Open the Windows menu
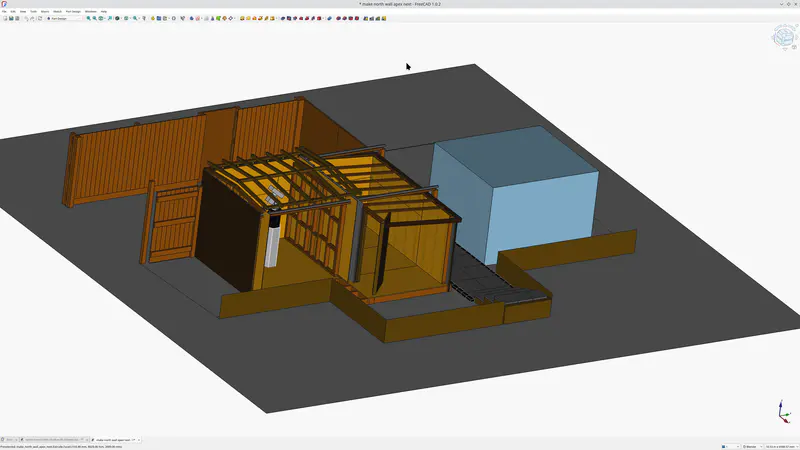 coord(90,11)
